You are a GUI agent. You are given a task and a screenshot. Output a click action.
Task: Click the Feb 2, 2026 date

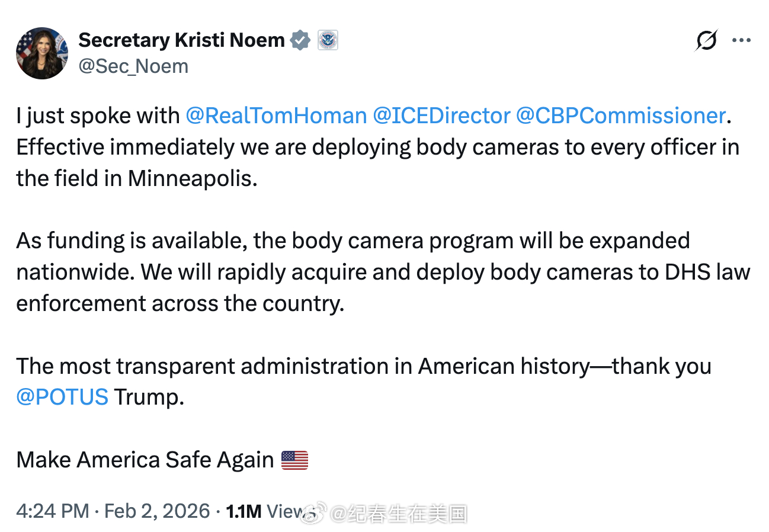pos(157,511)
